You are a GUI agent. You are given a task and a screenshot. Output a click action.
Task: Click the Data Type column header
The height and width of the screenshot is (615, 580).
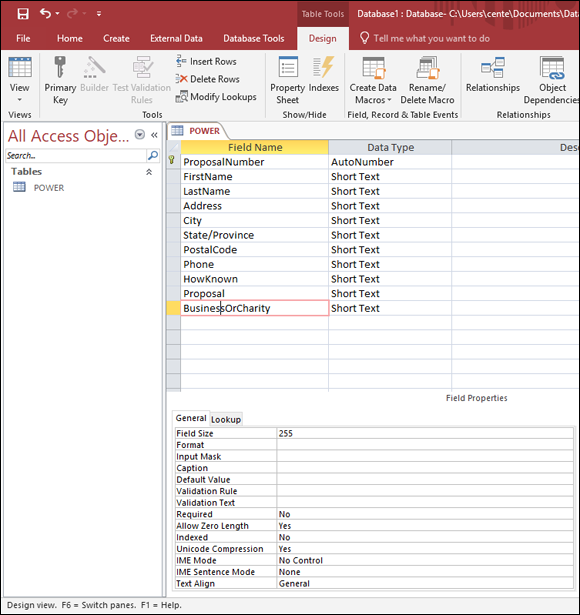pos(390,147)
